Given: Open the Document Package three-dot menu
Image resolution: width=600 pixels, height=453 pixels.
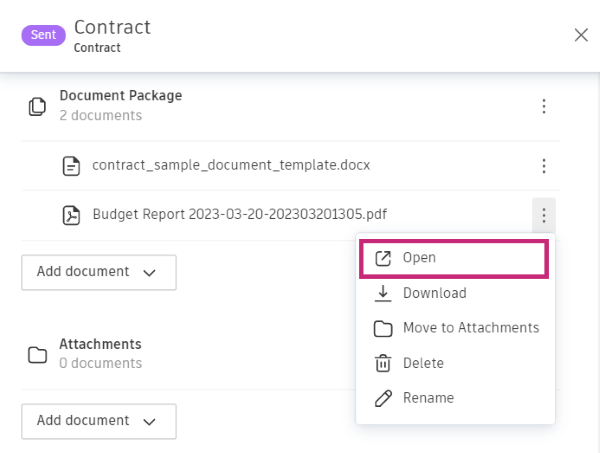Looking at the screenshot, I should 543,106.
